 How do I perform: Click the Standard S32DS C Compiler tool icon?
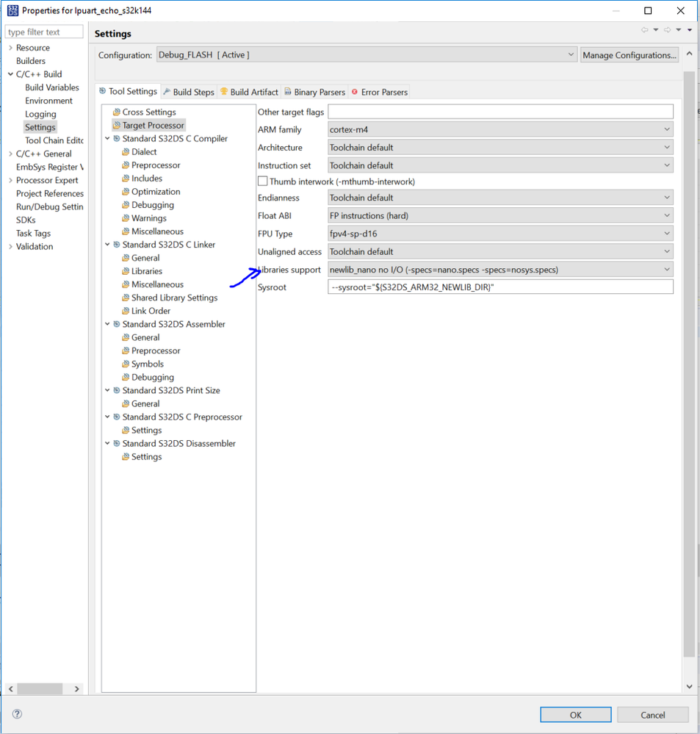(x=117, y=139)
